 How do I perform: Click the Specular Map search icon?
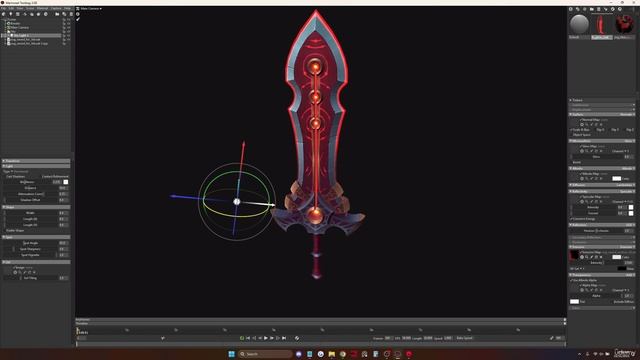pyautogui.click(x=587, y=202)
